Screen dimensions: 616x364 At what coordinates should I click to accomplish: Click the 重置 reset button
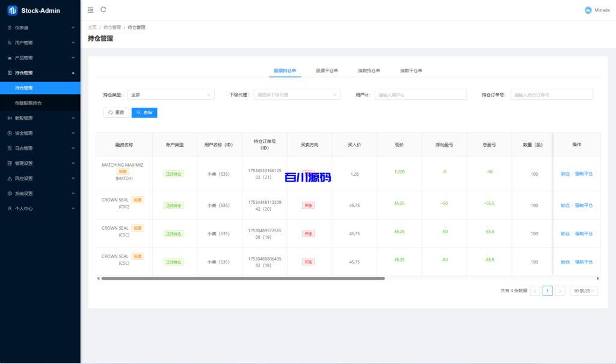pos(116,113)
